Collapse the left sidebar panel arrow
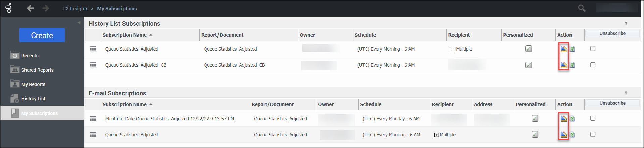 [x=79, y=23]
